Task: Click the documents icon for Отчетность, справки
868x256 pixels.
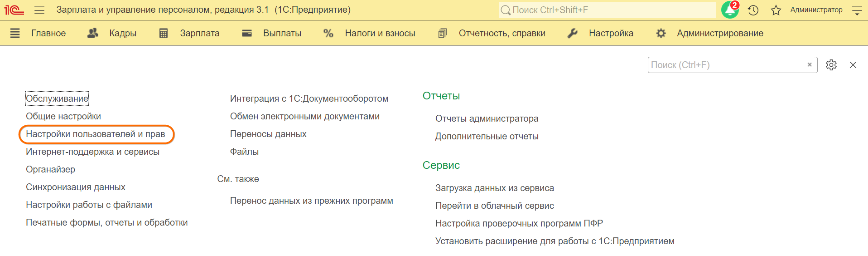Action: click(443, 33)
